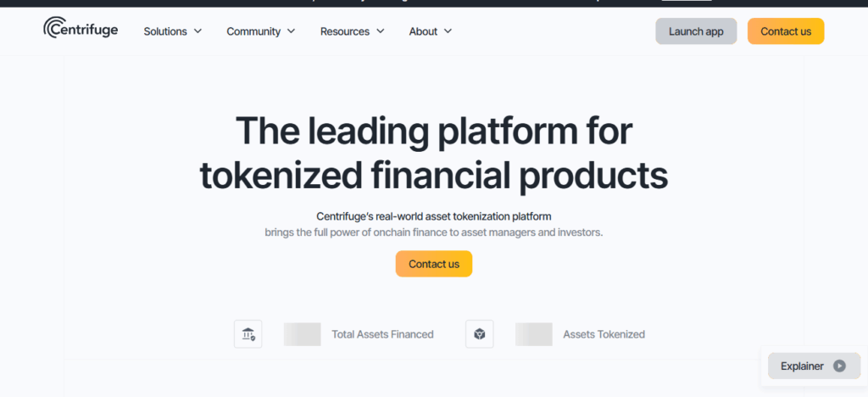Click the bank building Total Assets icon
The image size is (868, 397).
click(x=248, y=334)
